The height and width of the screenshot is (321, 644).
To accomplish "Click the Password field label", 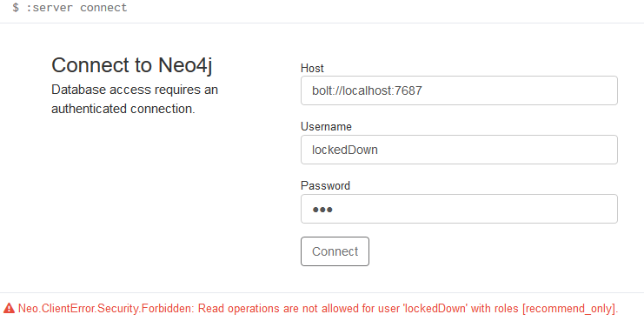I will (x=325, y=185).
